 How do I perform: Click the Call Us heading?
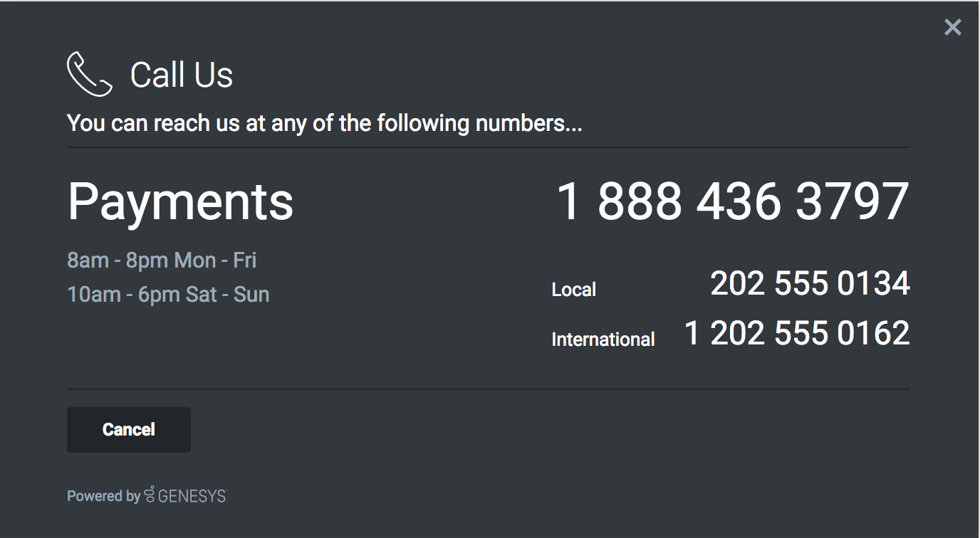click(x=182, y=75)
